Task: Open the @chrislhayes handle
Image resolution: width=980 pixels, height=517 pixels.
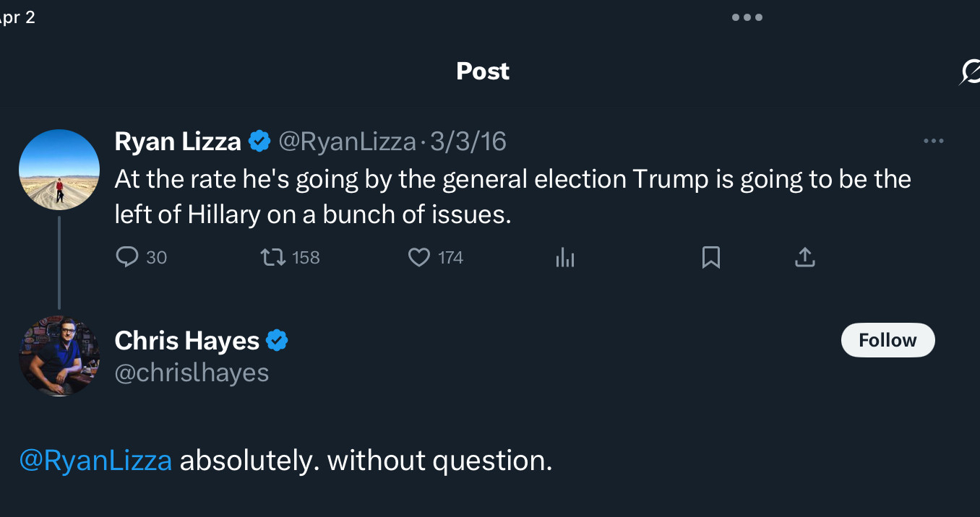Action: [192, 373]
